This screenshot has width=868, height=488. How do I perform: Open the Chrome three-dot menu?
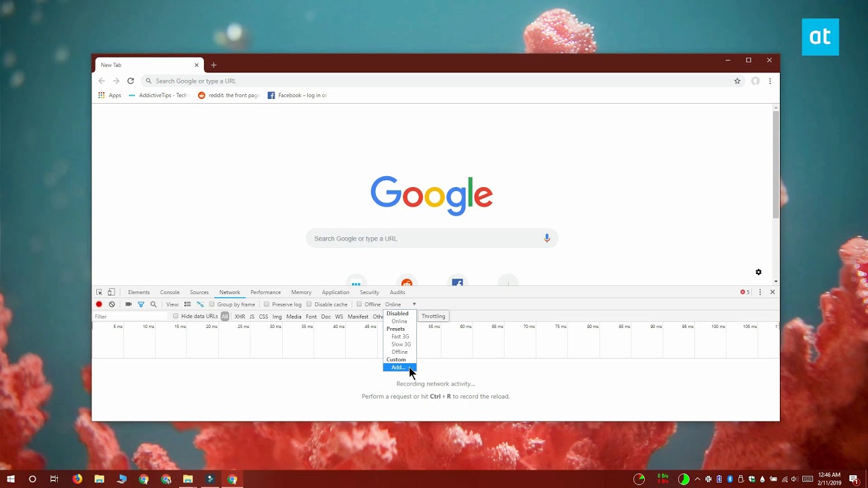pyautogui.click(x=770, y=81)
